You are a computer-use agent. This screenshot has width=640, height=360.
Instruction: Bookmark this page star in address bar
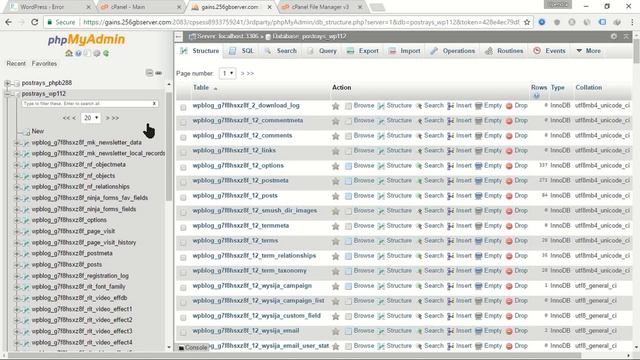[527, 22]
